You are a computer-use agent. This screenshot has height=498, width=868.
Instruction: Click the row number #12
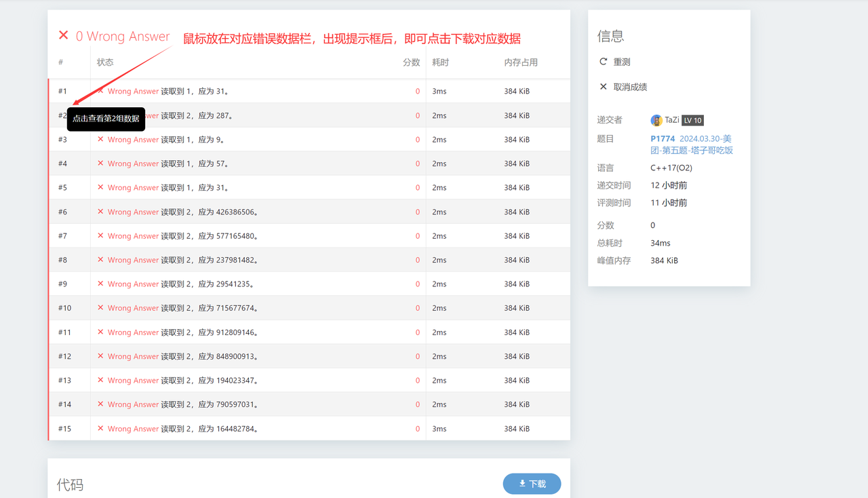64,356
